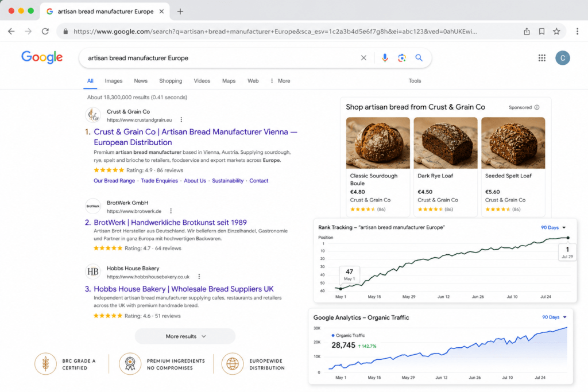Open the Seeded Spelt Loaf product image
Screen dimensions: 588x392
click(x=513, y=143)
